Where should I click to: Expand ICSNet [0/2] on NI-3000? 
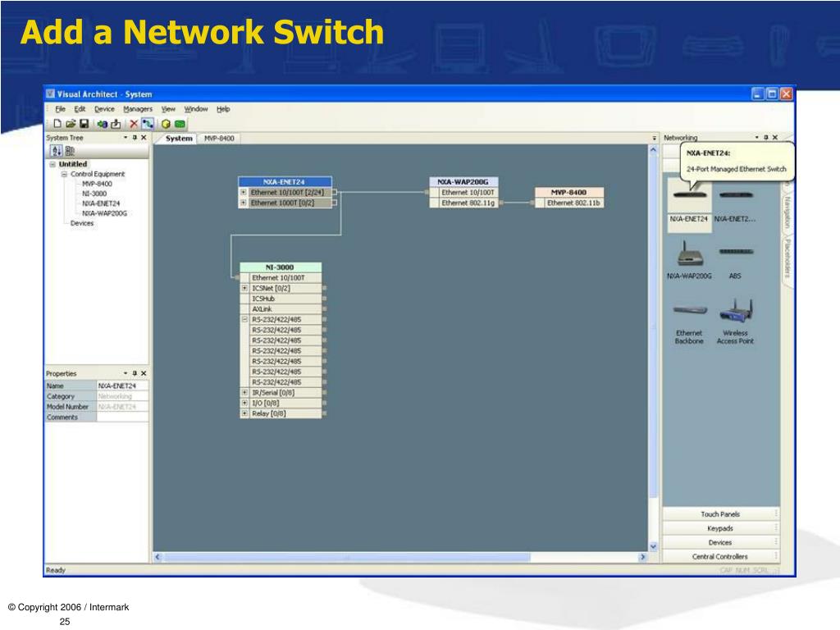tap(244, 288)
